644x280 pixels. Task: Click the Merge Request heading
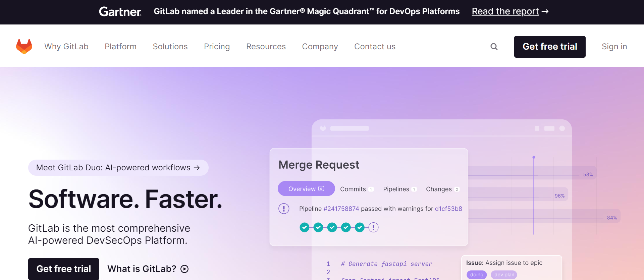tap(319, 165)
